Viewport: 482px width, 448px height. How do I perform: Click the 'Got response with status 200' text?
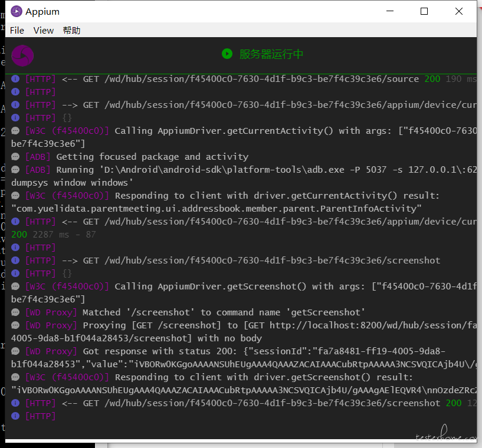click(160, 351)
